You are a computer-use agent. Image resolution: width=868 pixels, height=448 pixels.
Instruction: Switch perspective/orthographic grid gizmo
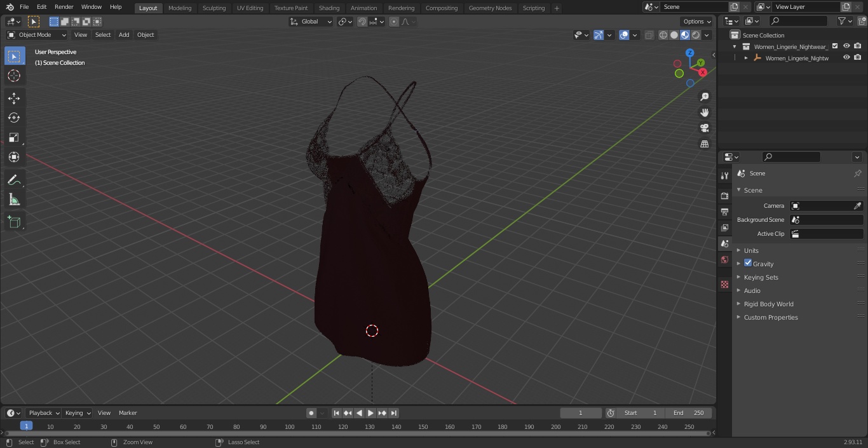pyautogui.click(x=704, y=144)
